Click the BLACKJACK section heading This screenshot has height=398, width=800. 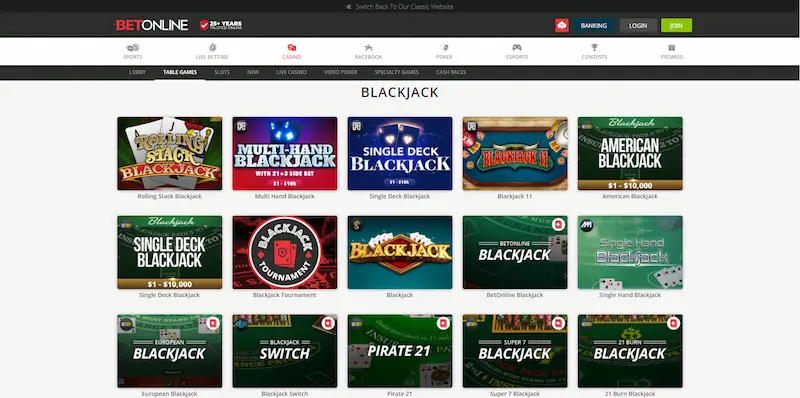coord(400,92)
